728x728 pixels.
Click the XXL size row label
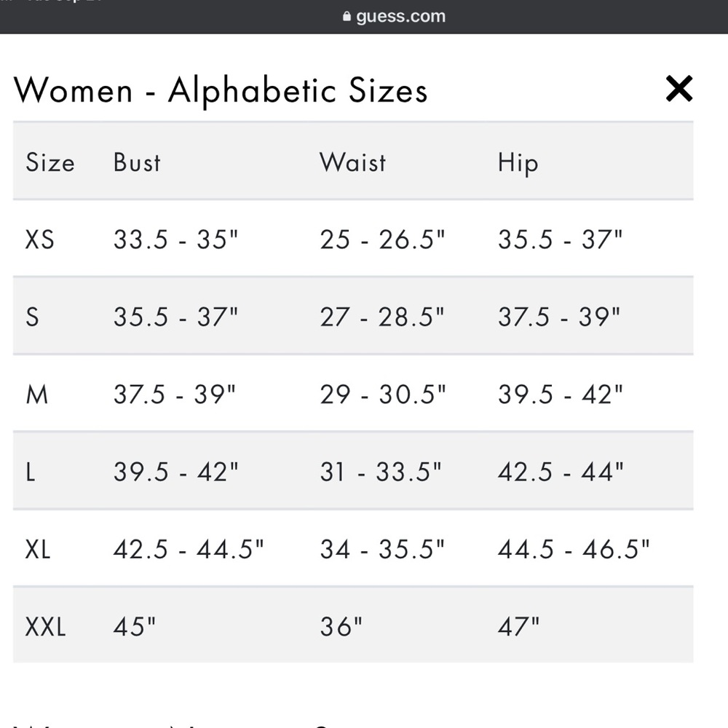[45, 628]
